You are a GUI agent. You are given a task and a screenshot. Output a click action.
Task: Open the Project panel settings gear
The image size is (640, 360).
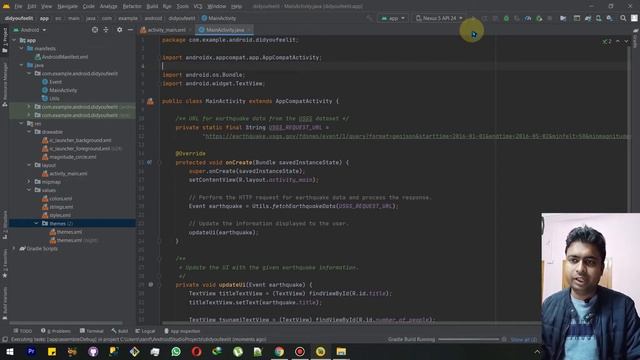click(x=119, y=30)
